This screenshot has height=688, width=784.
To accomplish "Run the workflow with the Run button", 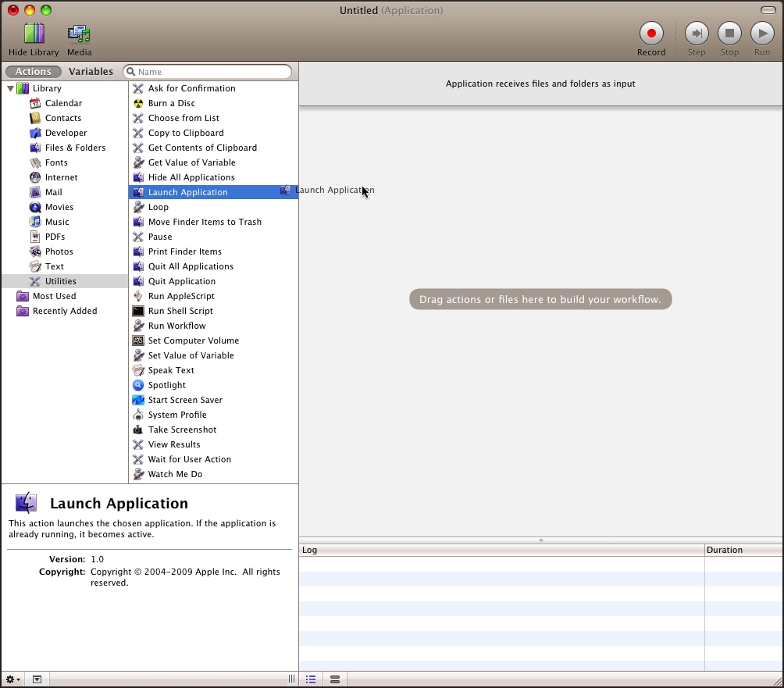I will click(761, 34).
